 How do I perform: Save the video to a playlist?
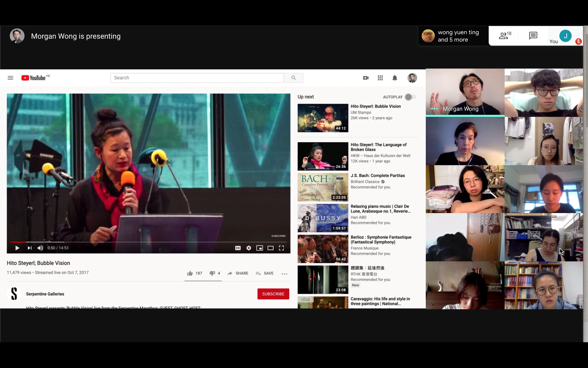[265, 273]
